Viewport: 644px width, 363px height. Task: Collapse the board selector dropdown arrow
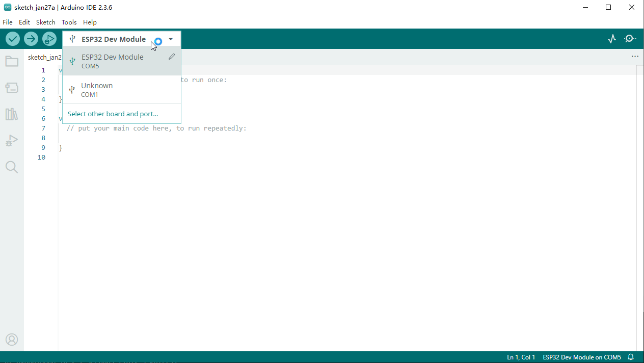[171, 39]
